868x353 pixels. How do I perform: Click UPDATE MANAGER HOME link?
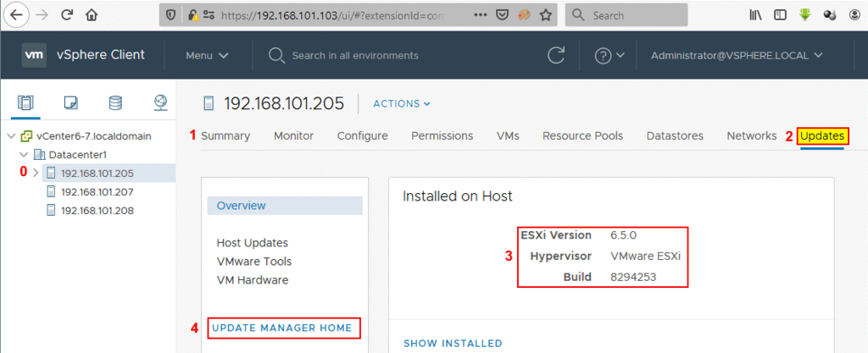coord(282,328)
